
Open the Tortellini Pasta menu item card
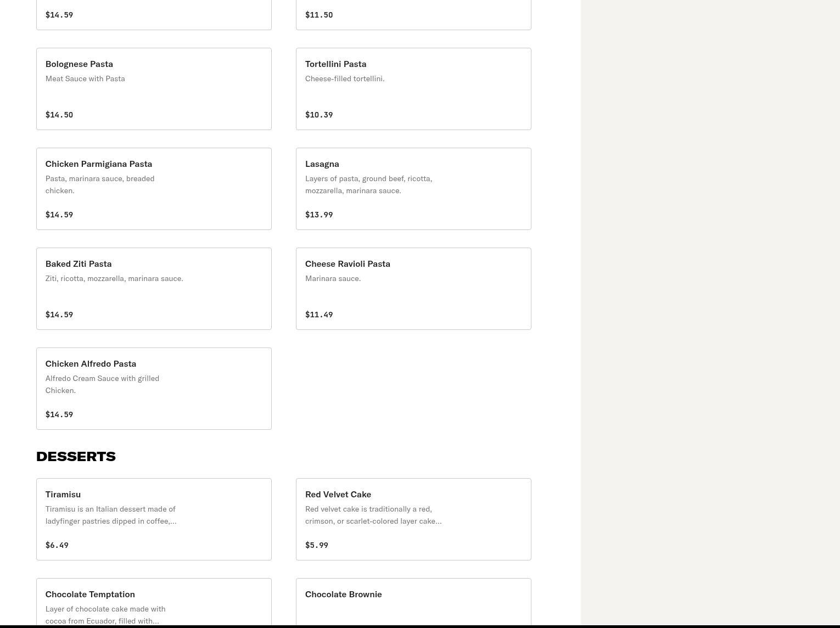[x=413, y=89]
